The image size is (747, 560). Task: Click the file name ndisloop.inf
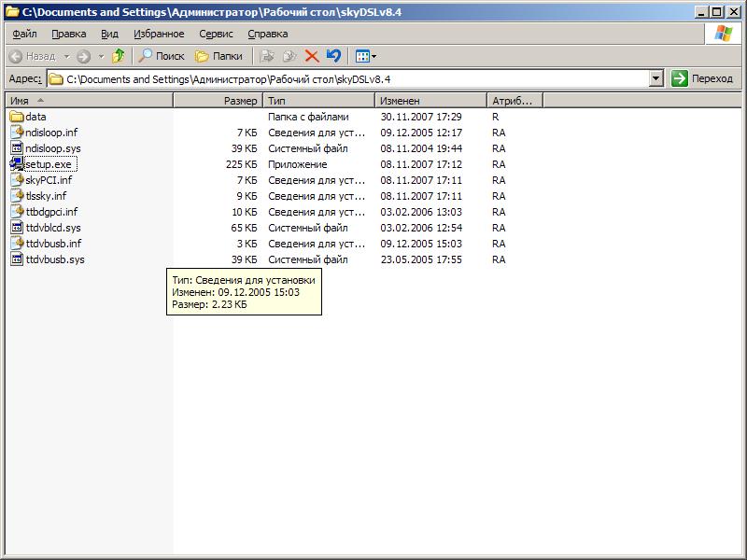51,133
